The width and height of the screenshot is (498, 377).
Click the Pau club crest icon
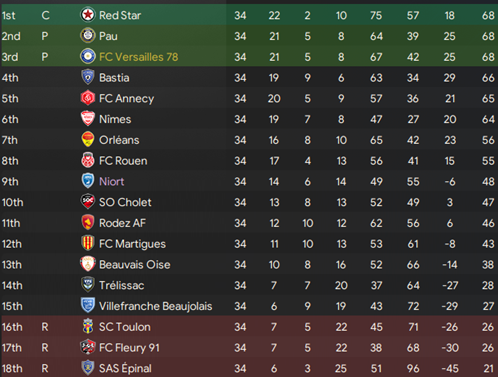(88, 36)
